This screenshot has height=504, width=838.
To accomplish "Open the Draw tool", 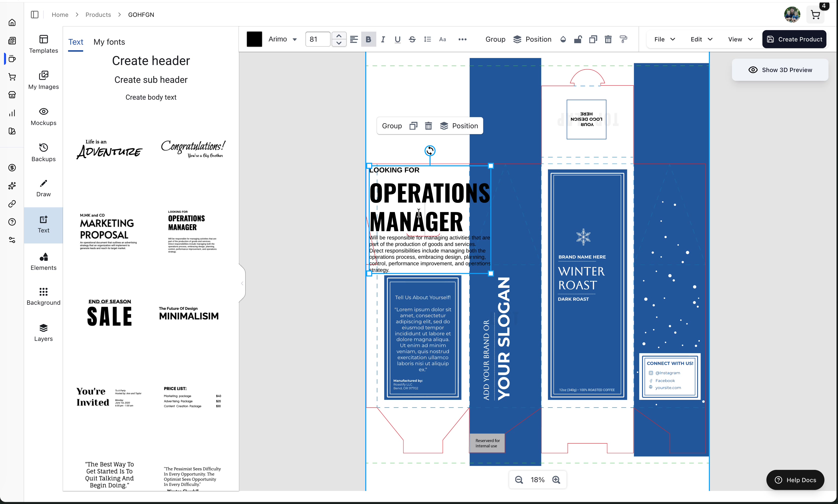I will pyautogui.click(x=43, y=188).
